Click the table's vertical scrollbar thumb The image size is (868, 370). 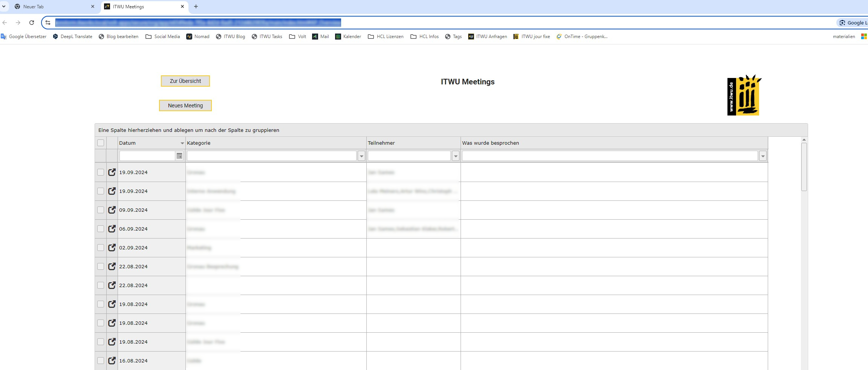pos(804,167)
